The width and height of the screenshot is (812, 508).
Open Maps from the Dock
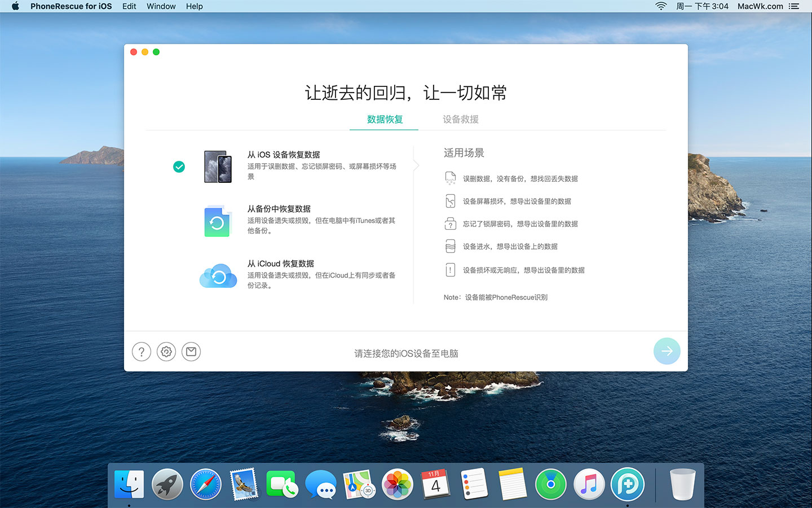359,484
